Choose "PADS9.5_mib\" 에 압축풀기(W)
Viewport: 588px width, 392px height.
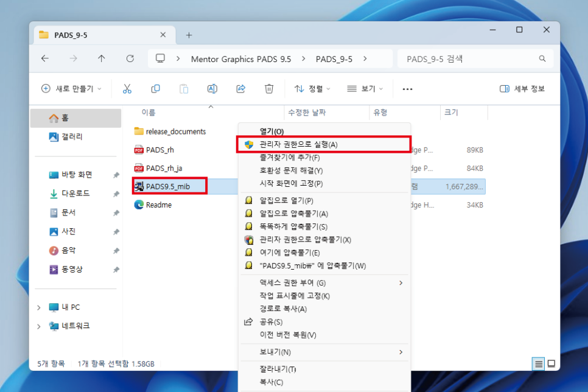325,266
